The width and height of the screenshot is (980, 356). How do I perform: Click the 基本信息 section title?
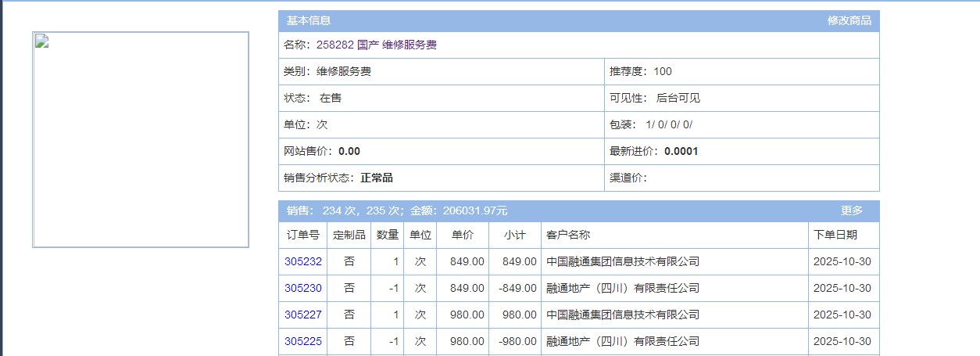[x=308, y=20]
